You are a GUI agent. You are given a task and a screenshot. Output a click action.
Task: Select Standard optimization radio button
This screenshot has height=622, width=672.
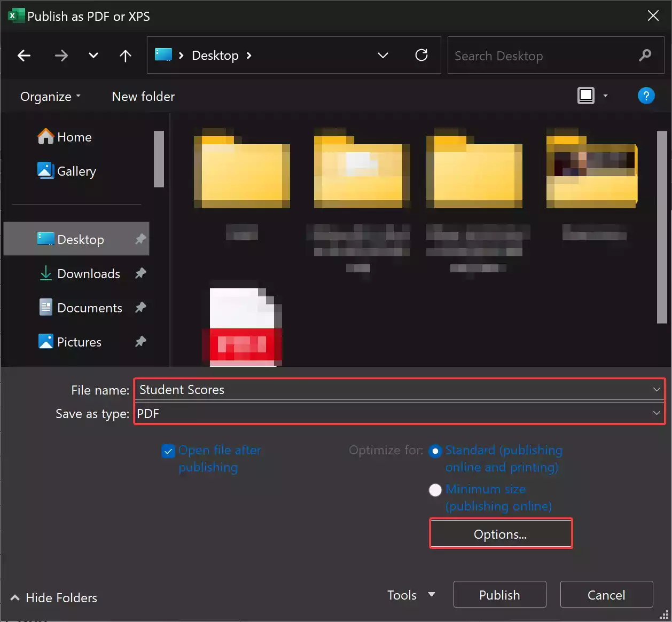click(435, 452)
